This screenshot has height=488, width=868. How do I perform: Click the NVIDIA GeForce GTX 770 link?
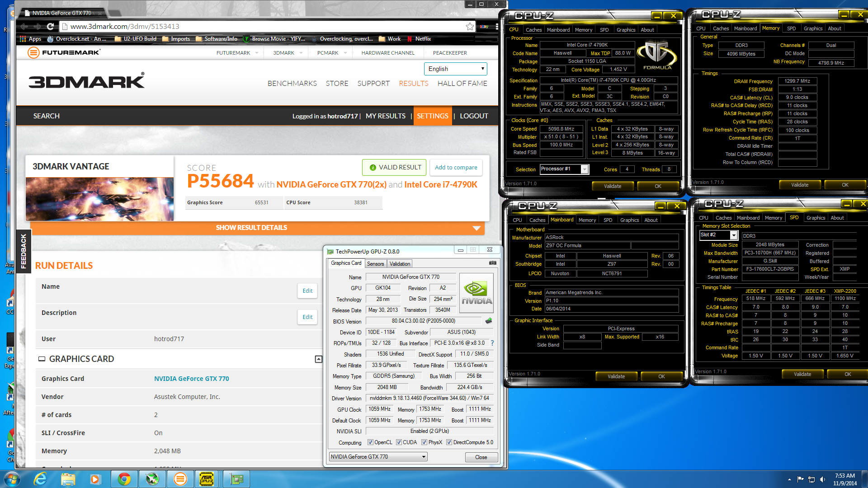click(x=192, y=379)
